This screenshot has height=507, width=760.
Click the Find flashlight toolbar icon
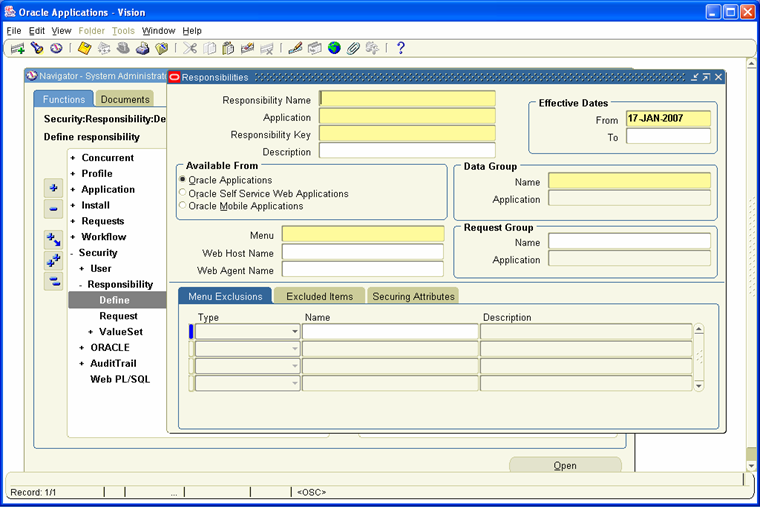37,48
